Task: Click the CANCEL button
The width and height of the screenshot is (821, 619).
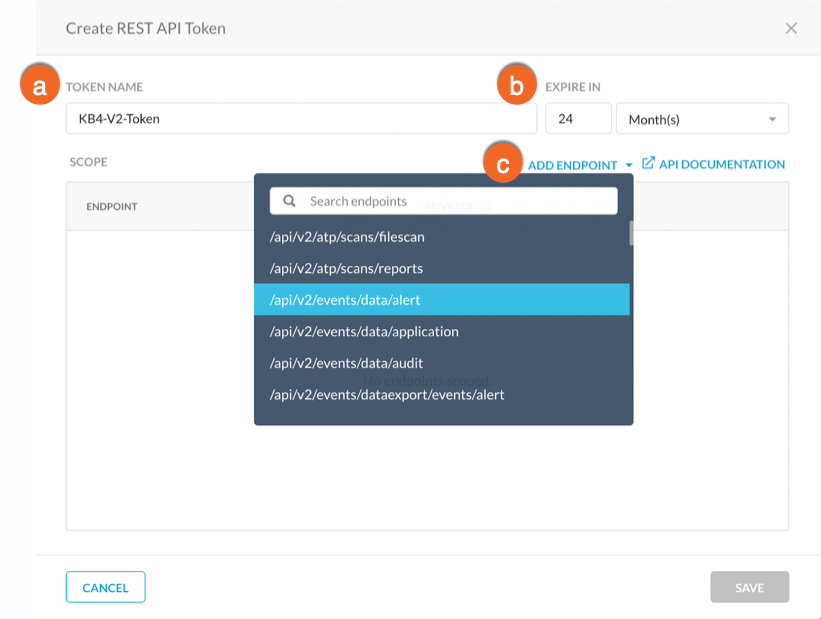Action: click(x=105, y=587)
